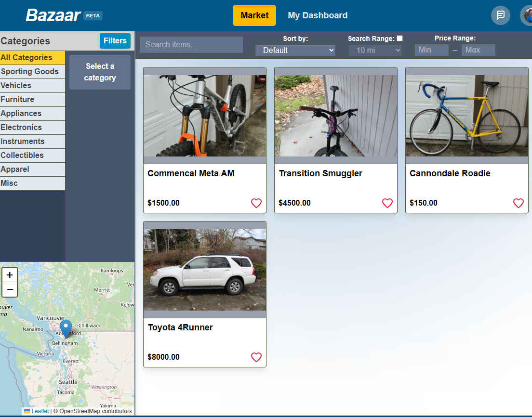
Task: Click the Leaflet attribution flag icon
Action: (29, 411)
